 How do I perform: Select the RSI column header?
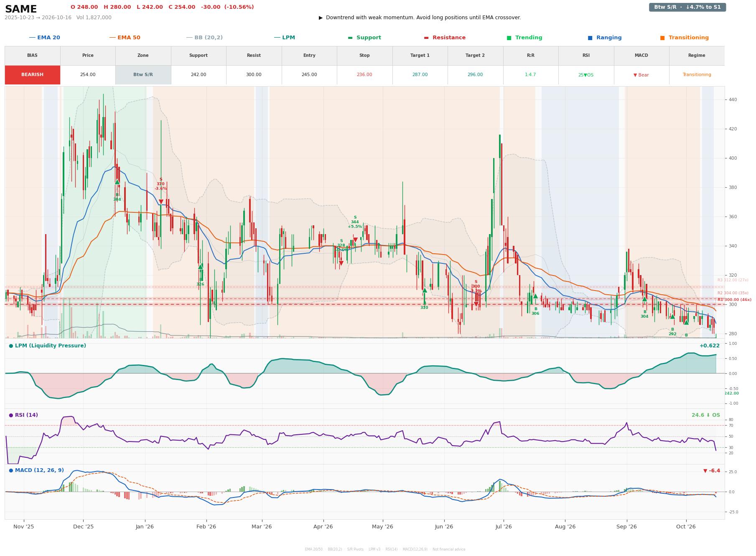point(586,56)
